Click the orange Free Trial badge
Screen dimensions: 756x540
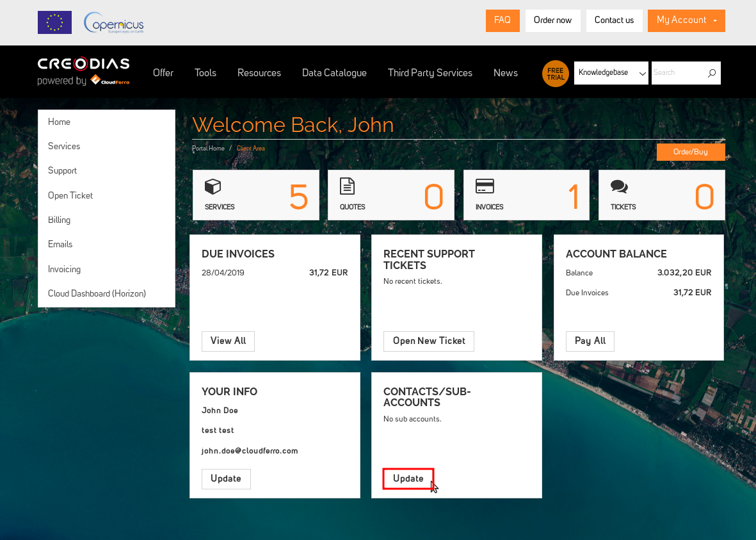556,74
